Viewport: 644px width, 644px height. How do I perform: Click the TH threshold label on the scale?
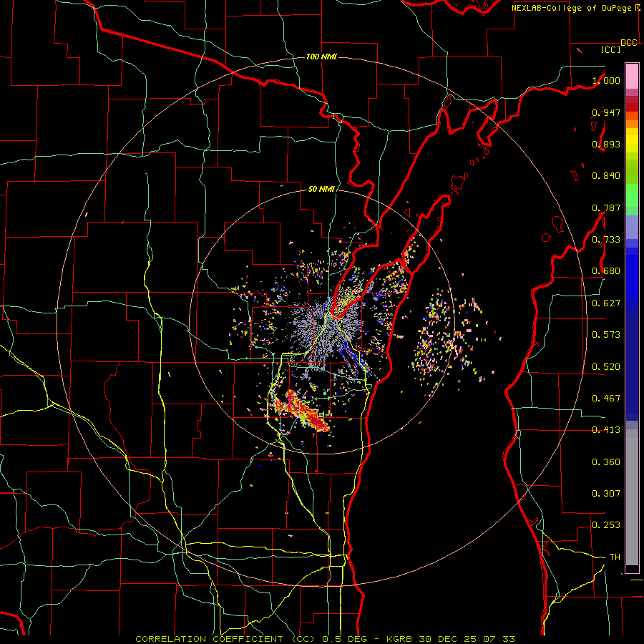[615, 557]
